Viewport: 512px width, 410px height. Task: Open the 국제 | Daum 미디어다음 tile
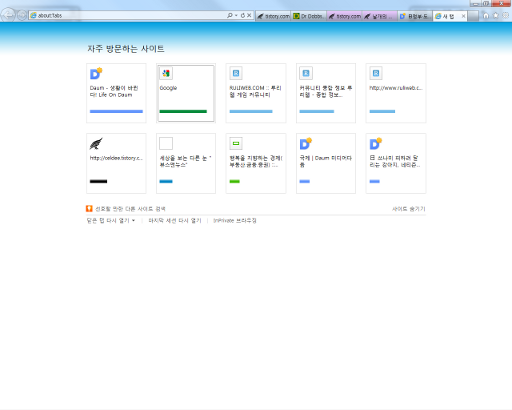click(x=326, y=163)
